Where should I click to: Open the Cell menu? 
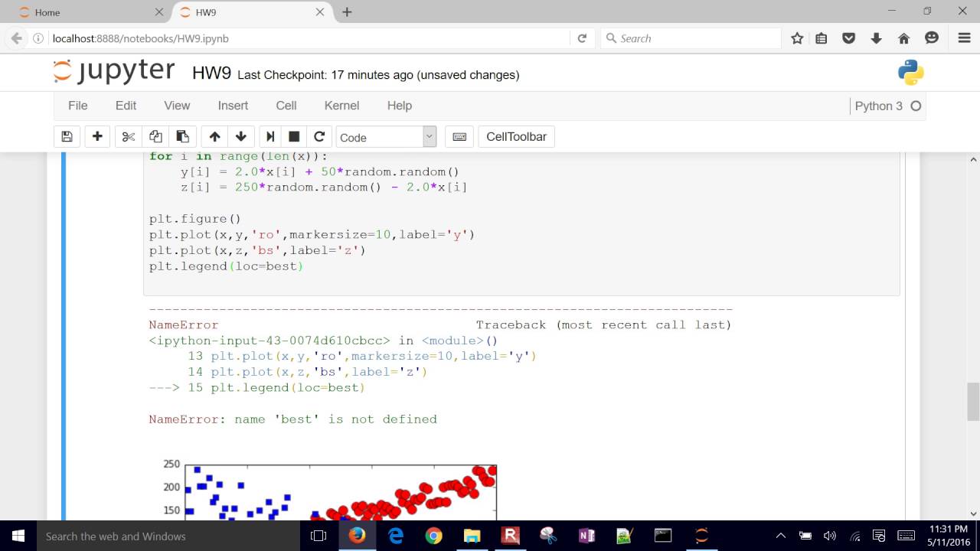pyautogui.click(x=286, y=106)
